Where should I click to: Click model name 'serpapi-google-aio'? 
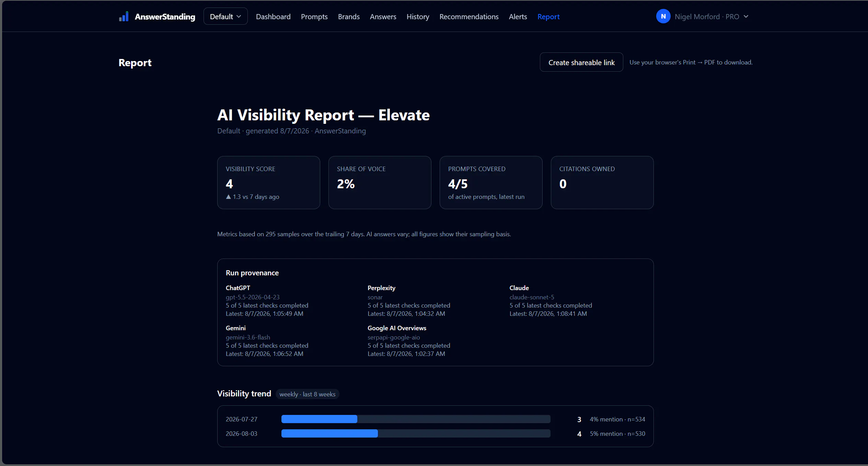coord(394,337)
